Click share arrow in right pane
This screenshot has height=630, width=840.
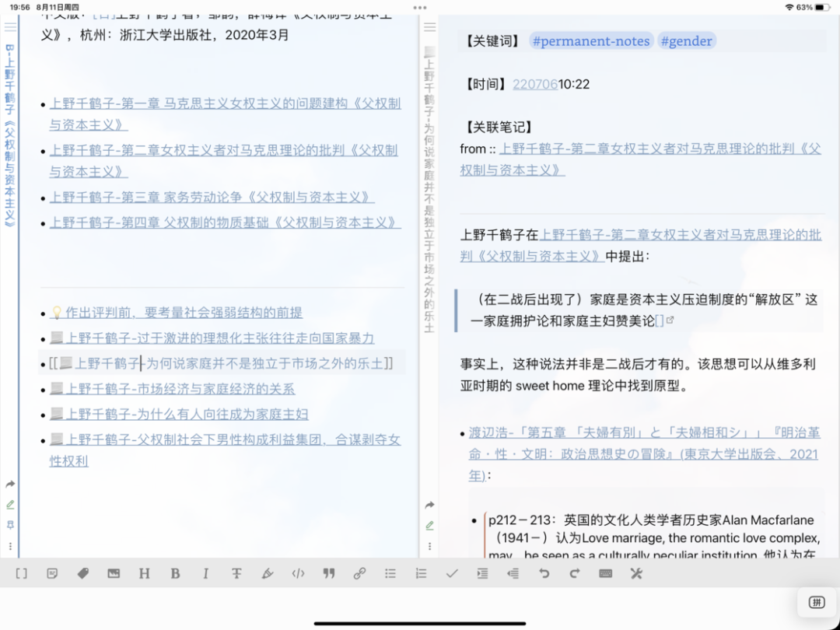(429, 506)
